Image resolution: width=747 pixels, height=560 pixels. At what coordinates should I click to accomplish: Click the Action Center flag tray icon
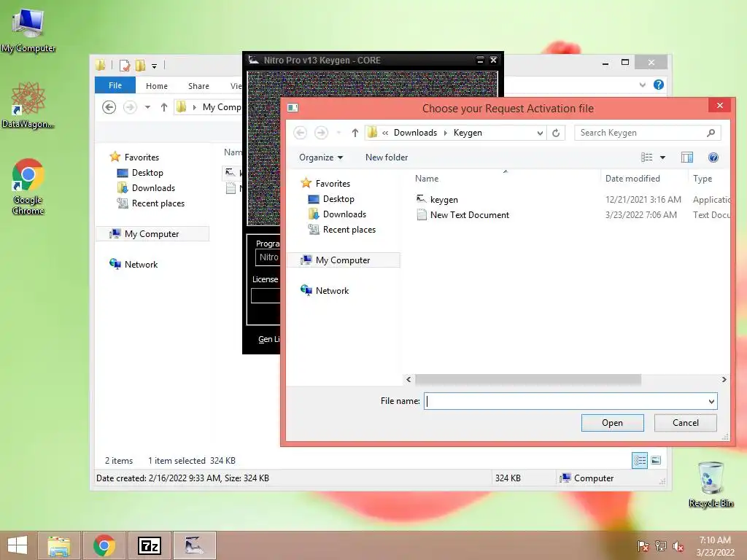coord(643,546)
